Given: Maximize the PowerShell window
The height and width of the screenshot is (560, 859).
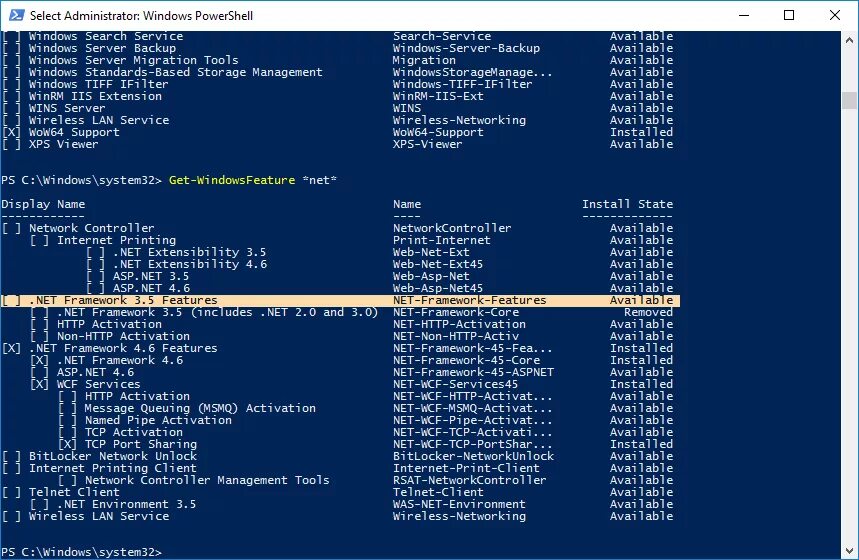Looking at the screenshot, I should click(x=789, y=15).
